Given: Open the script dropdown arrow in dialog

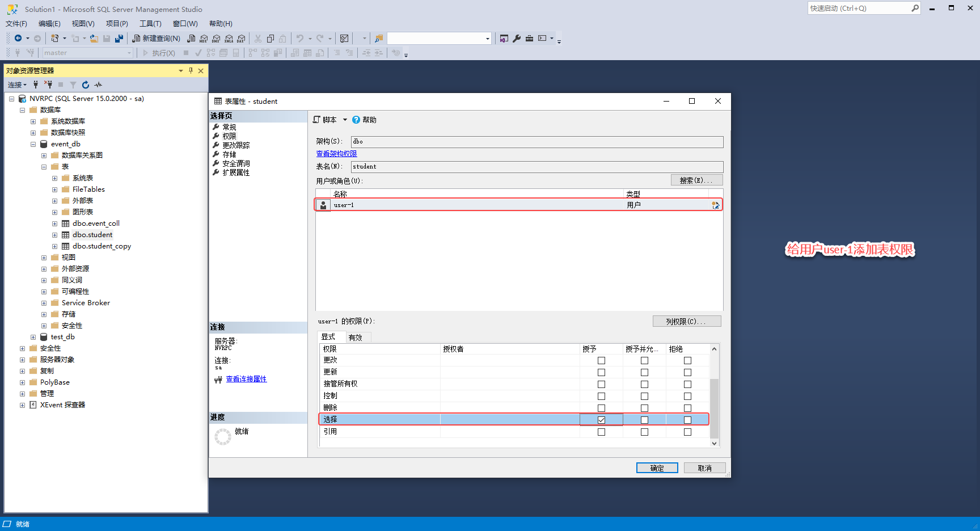Looking at the screenshot, I should pos(345,120).
